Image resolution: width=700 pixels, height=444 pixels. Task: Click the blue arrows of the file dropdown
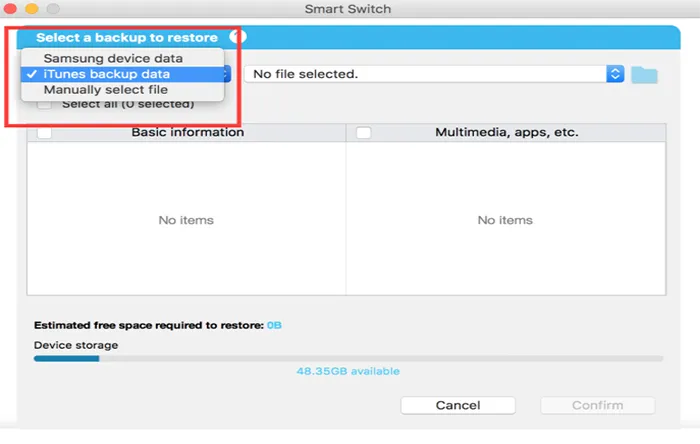[x=616, y=74]
